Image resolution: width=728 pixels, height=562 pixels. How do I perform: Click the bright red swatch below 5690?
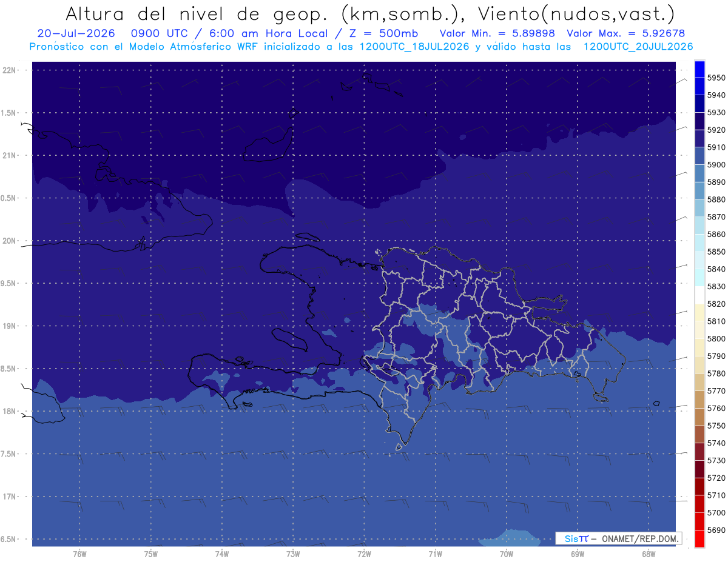(699, 538)
